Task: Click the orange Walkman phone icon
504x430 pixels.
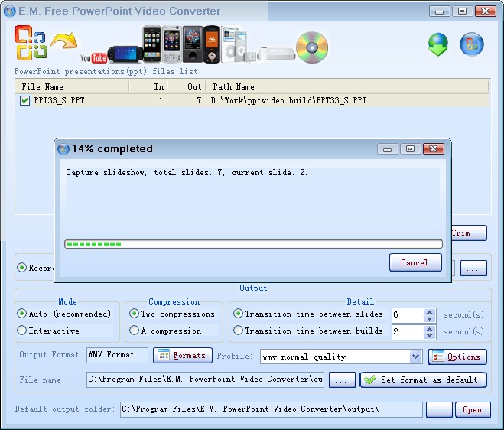Action: click(x=212, y=44)
